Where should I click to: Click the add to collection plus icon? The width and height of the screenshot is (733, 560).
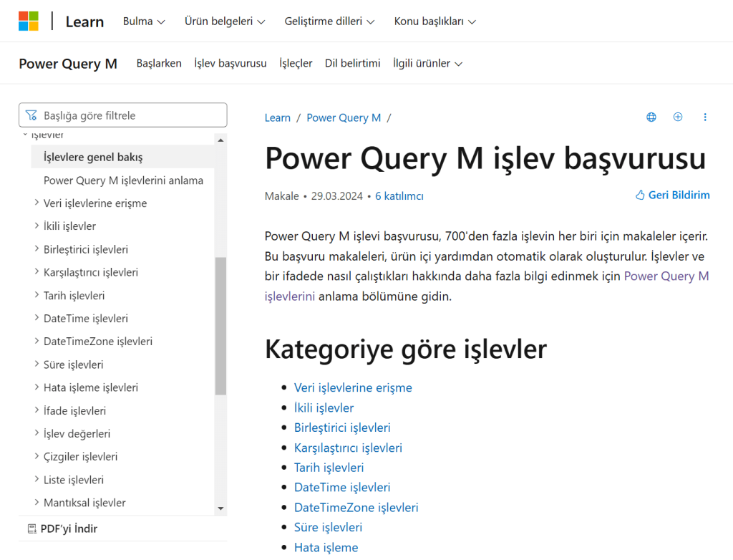click(678, 117)
